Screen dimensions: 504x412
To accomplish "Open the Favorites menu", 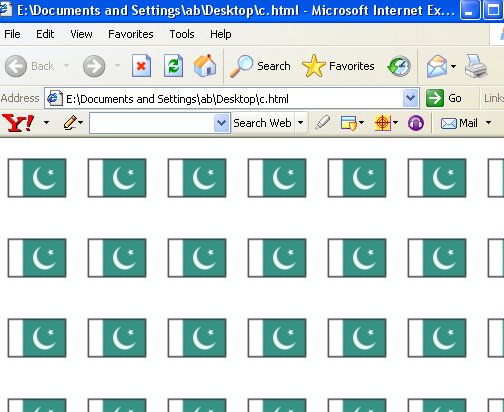I will 131,34.
